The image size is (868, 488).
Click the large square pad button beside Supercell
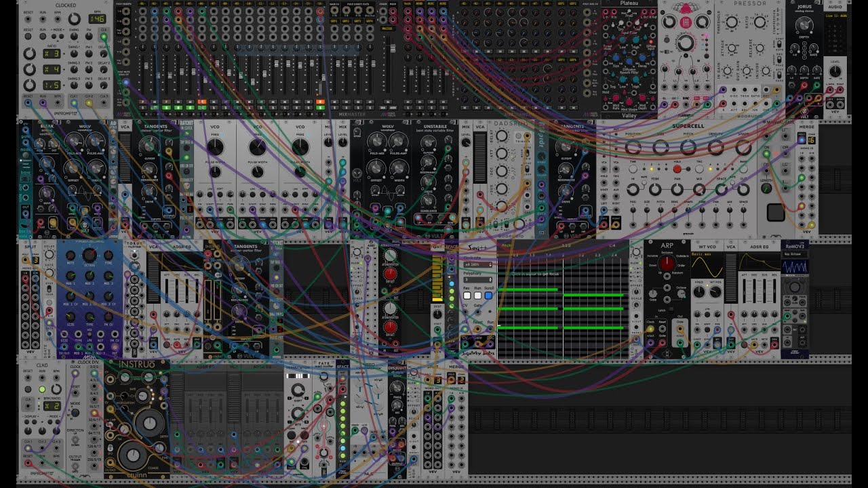click(776, 212)
